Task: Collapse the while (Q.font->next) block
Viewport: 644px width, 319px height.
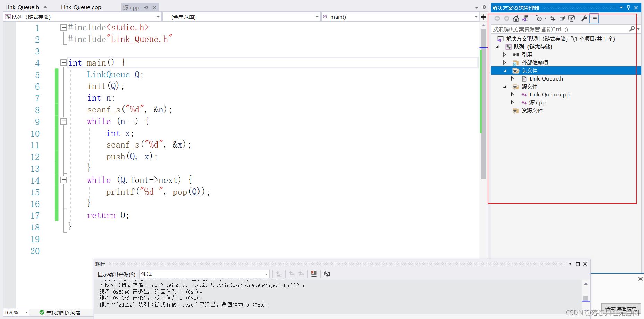Action: click(63, 180)
